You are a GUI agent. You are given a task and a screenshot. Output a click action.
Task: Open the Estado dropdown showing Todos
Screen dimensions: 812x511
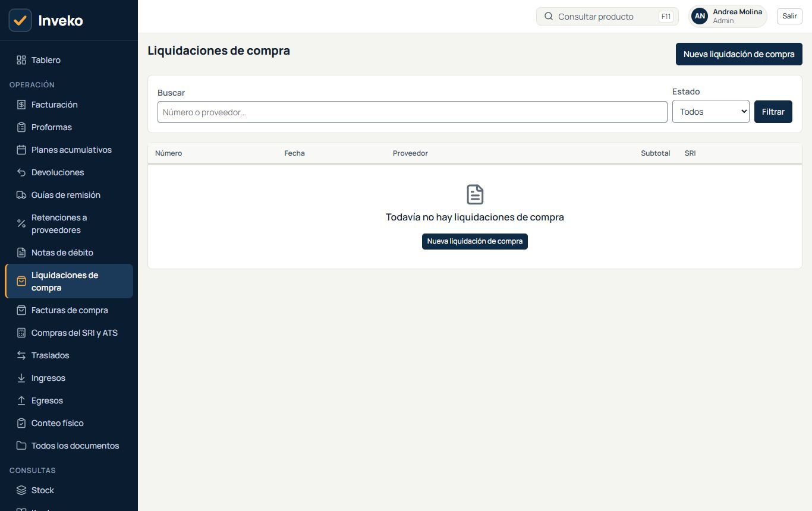point(710,112)
